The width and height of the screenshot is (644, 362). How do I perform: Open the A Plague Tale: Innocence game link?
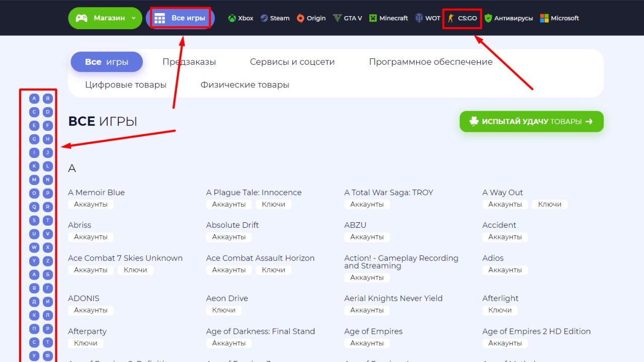pyautogui.click(x=254, y=193)
